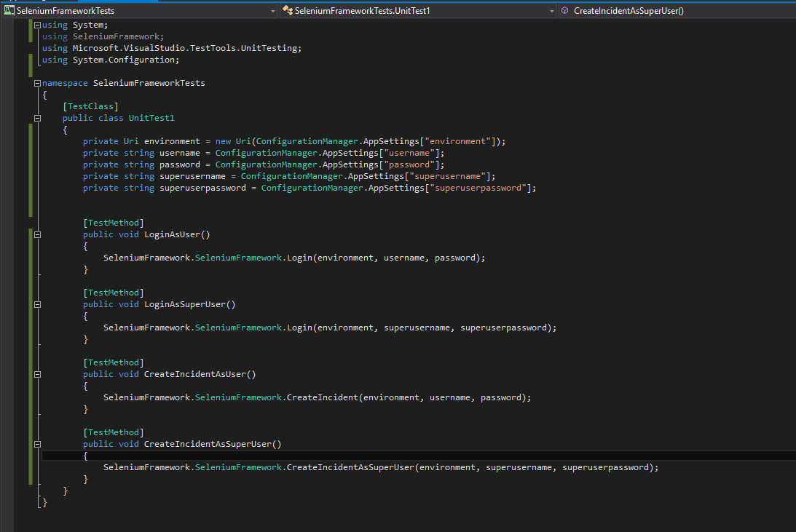Click the "using System;" line

pyautogui.click(x=75, y=25)
